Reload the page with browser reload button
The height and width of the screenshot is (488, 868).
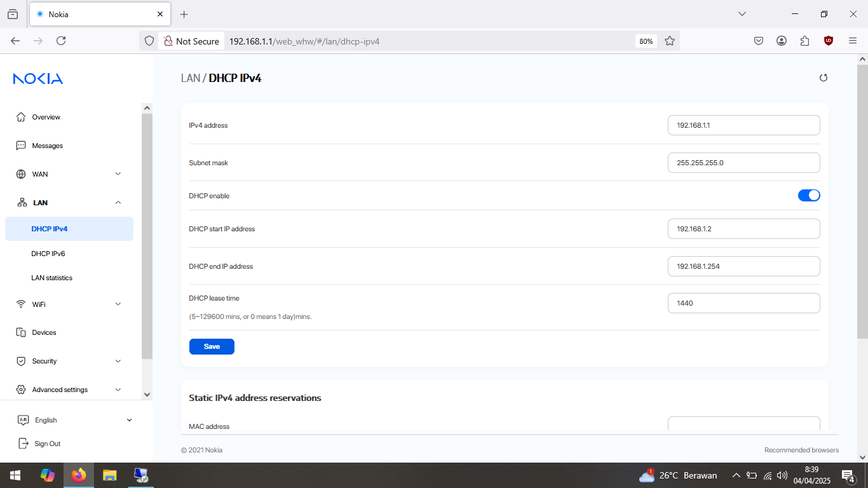click(x=61, y=41)
